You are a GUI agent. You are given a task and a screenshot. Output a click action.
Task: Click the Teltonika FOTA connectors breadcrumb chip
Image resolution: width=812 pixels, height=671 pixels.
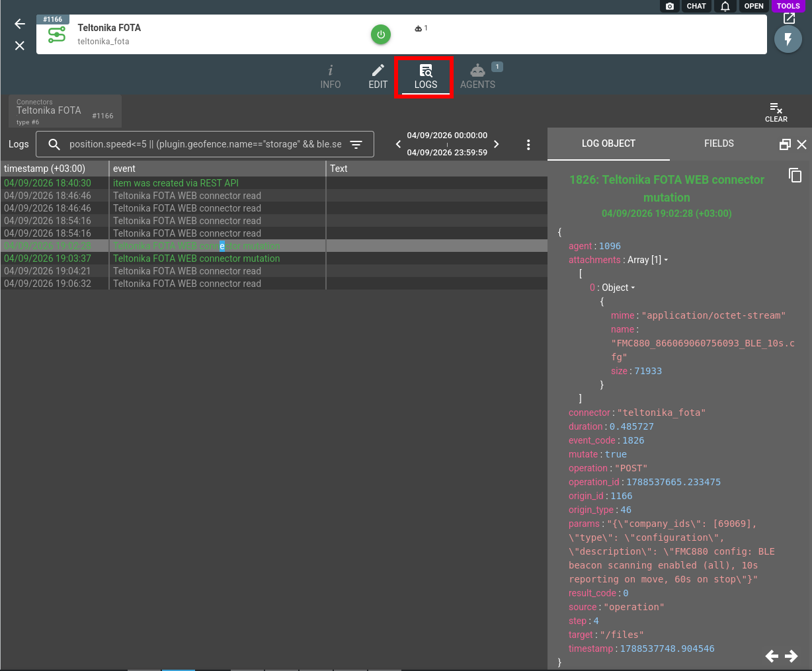[65, 111]
